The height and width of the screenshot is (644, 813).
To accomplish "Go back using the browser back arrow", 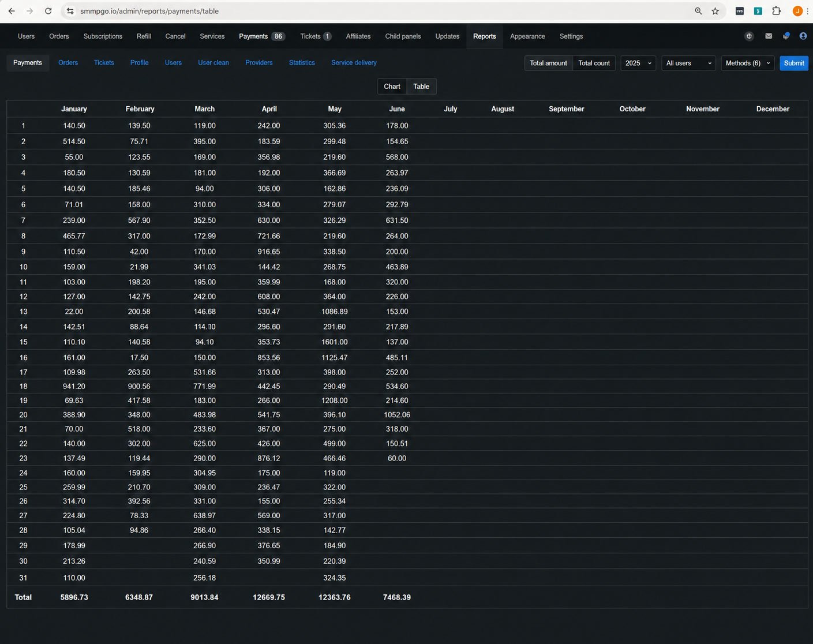I will click(x=12, y=11).
